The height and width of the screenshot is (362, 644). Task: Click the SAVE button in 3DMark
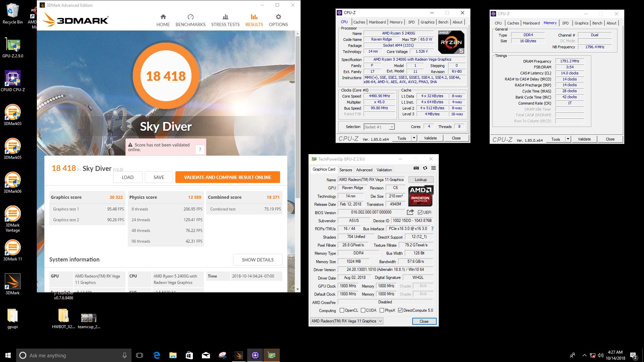coord(159,177)
